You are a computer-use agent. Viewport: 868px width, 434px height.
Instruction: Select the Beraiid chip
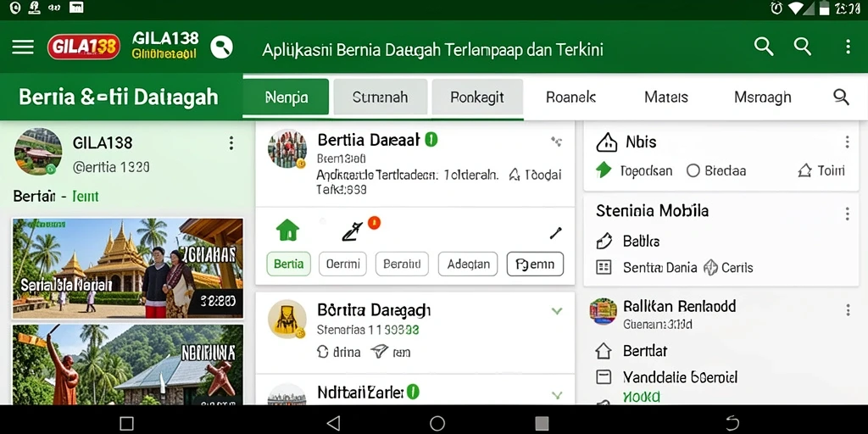click(402, 264)
